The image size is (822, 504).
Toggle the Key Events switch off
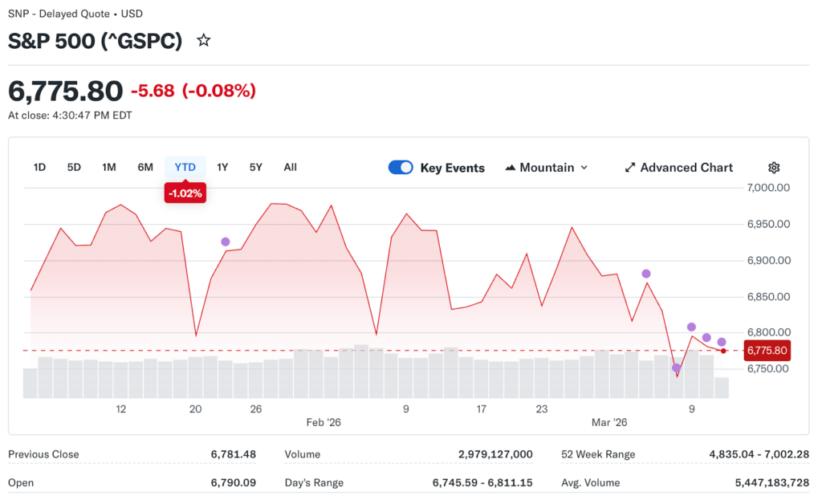coord(401,168)
